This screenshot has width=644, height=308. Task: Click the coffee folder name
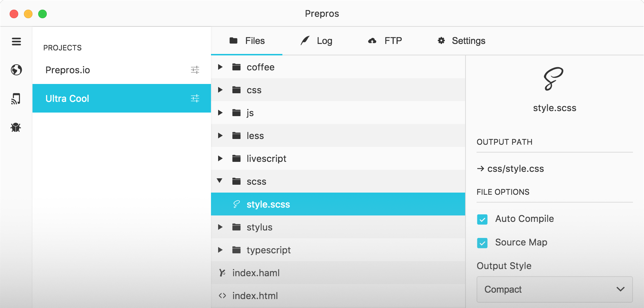[x=261, y=67]
